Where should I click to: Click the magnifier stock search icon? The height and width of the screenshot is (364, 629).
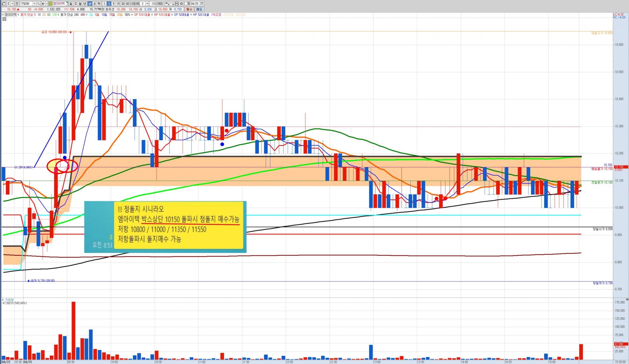click(x=38, y=4)
